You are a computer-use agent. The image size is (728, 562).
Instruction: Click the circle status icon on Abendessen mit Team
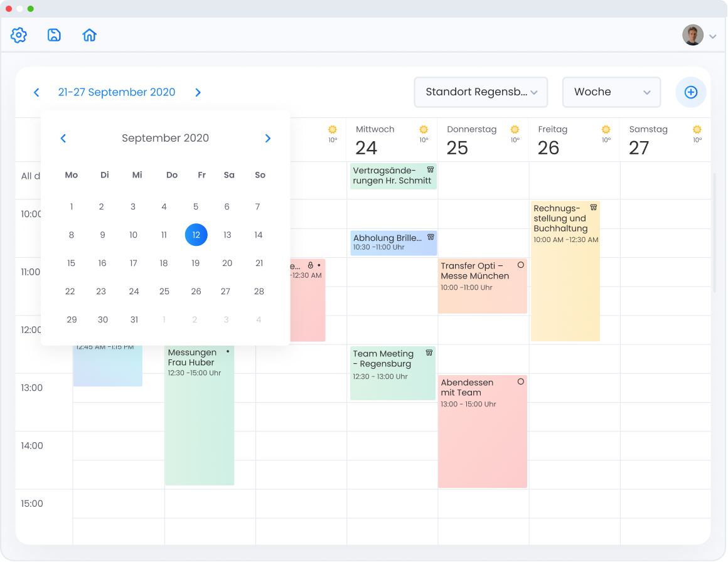point(520,381)
